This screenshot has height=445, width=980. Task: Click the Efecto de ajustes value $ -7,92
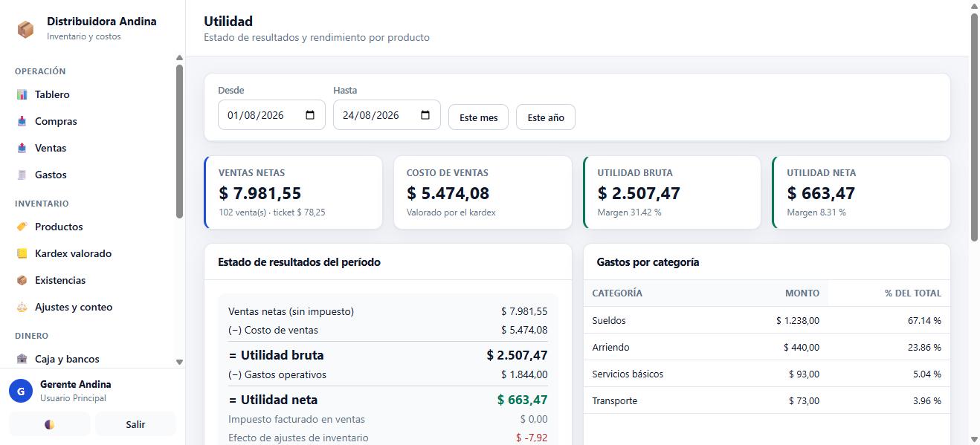coord(532,438)
